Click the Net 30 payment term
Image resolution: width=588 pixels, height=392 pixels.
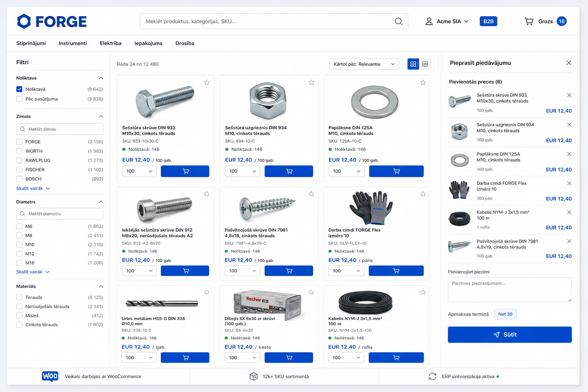click(x=505, y=314)
